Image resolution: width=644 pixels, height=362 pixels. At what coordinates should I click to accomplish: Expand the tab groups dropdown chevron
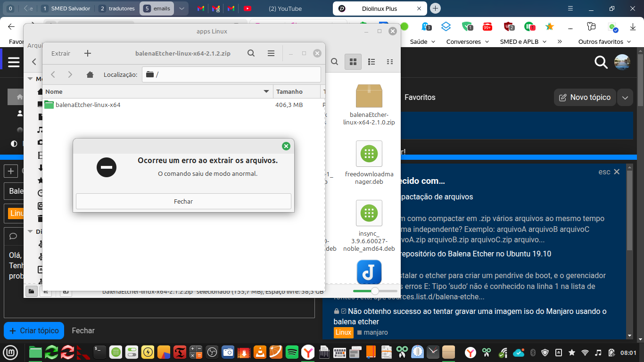(182, 8)
